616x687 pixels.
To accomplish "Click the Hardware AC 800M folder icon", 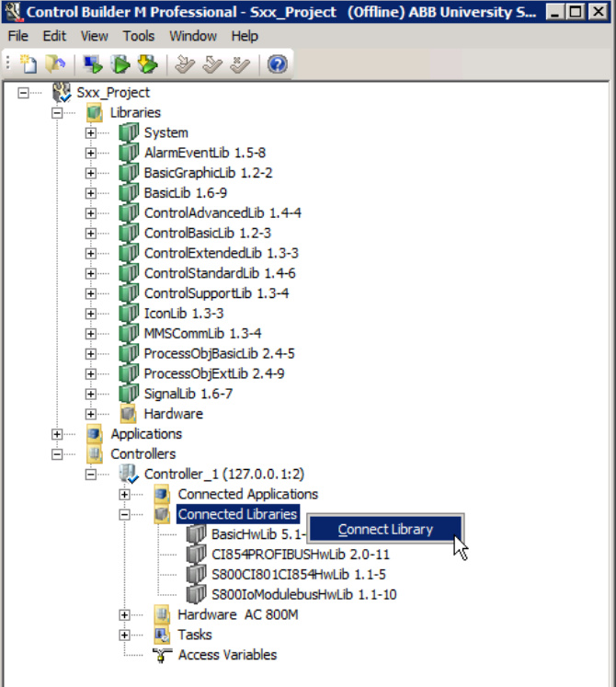I will tap(162, 614).
